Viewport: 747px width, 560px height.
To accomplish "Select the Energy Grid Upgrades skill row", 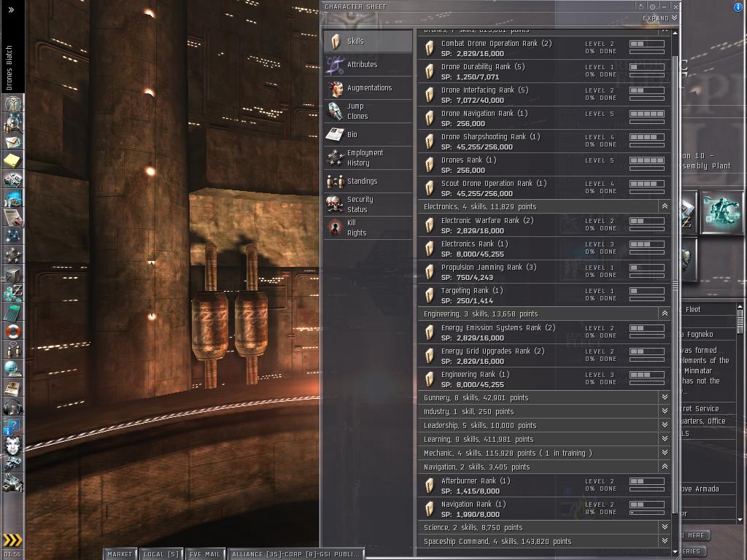I will [x=544, y=356].
